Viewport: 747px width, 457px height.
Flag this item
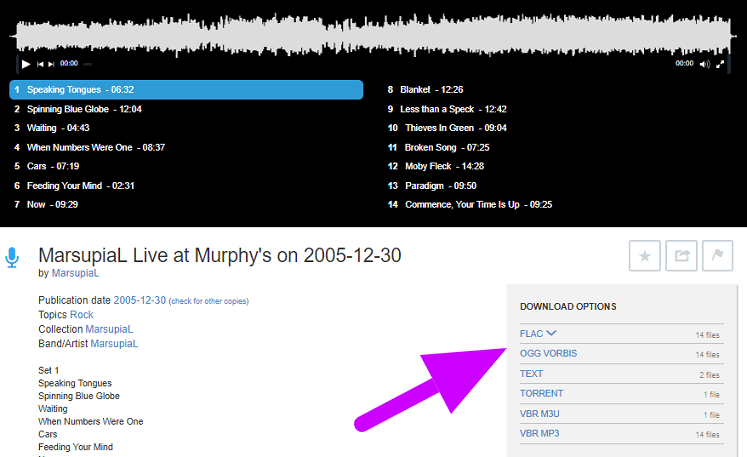(x=717, y=256)
